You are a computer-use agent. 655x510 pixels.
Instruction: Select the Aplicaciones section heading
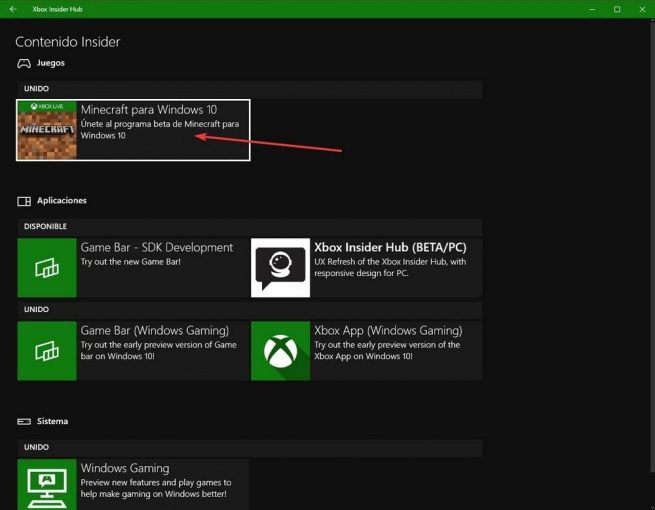tap(61, 200)
